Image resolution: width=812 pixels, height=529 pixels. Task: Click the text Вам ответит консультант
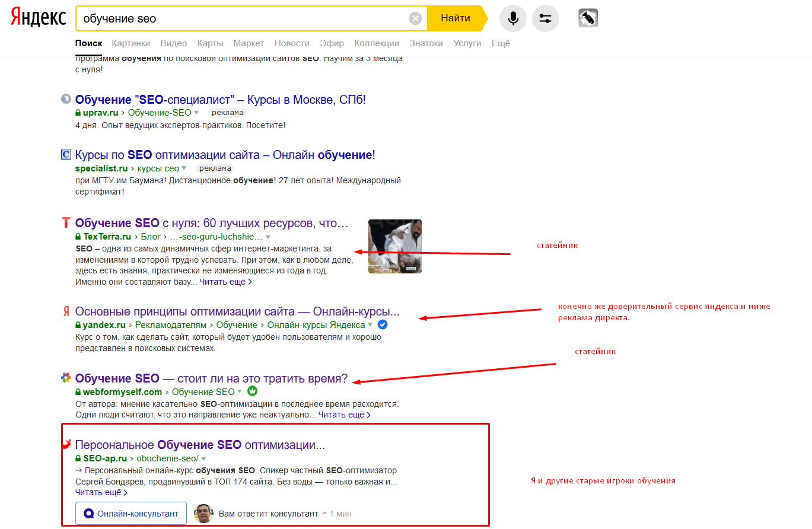[269, 514]
